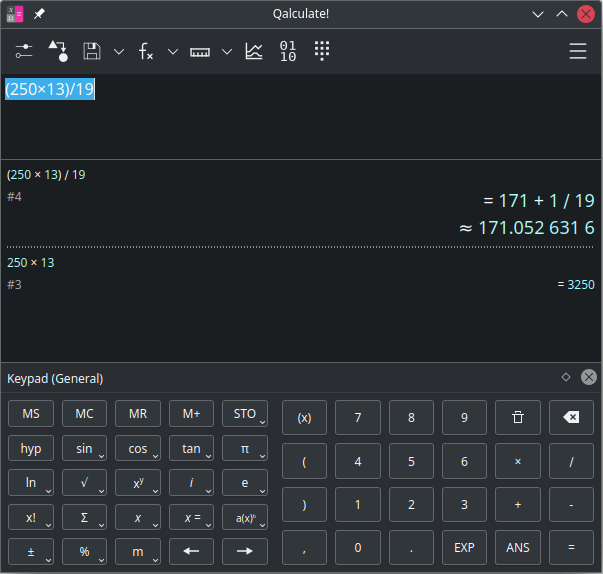The width and height of the screenshot is (603, 574).
Task: Open the hamburger main menu
Action: point(578,52)
